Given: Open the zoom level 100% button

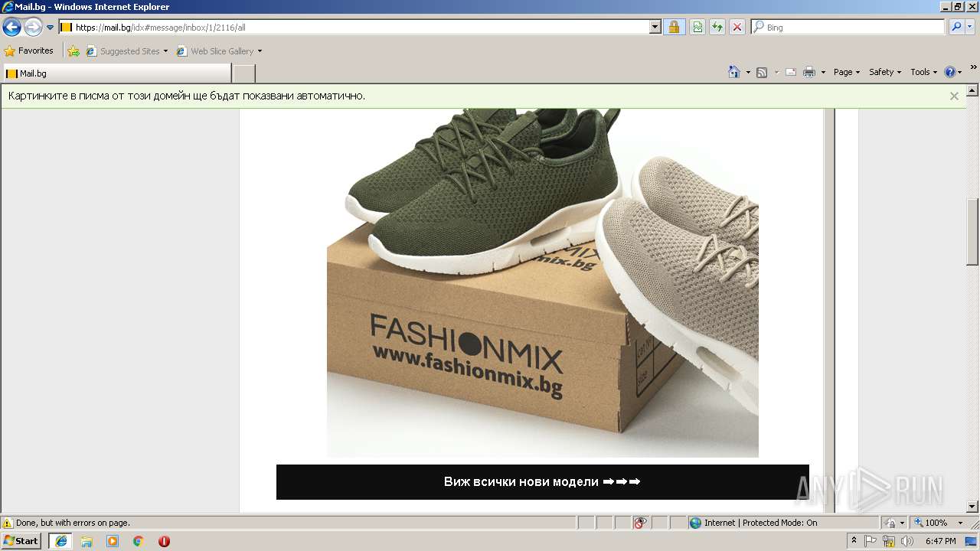Looking at the screenshot, I should (x=930, y=523).
